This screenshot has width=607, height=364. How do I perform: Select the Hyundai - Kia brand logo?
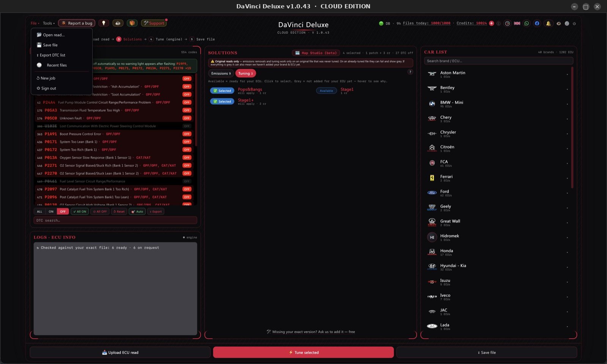(x=432, y=267)
